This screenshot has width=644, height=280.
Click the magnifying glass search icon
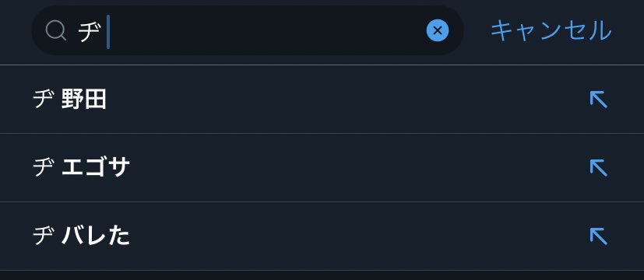[x=56, y=31]
